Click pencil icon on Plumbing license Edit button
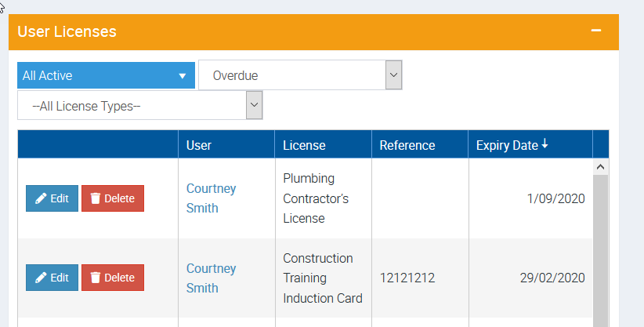This screenshot has height=327, width=644. pos(41,198)
